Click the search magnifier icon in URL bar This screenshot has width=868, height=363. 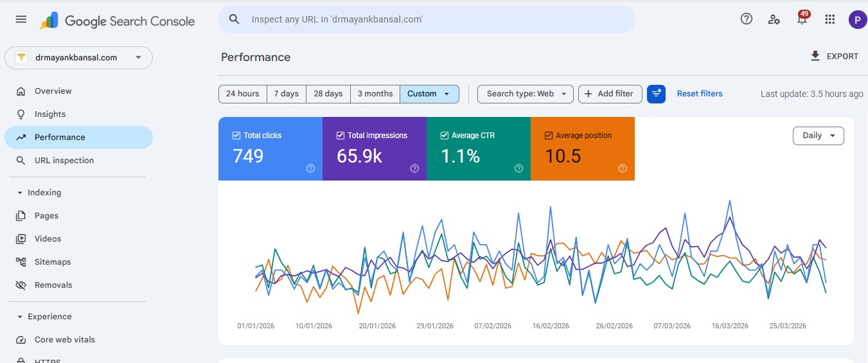point(235,19)
